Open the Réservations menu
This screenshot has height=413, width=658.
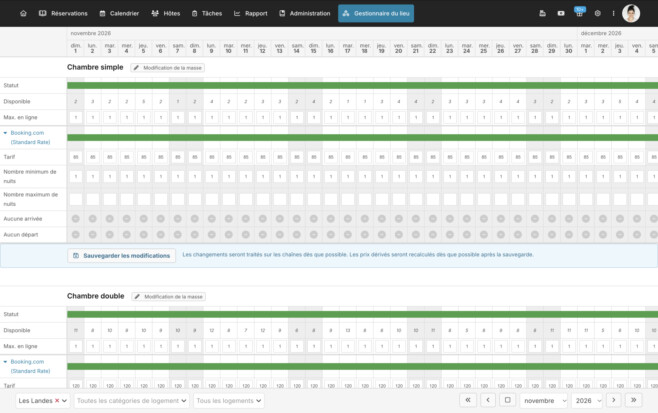tap(63, 13)
